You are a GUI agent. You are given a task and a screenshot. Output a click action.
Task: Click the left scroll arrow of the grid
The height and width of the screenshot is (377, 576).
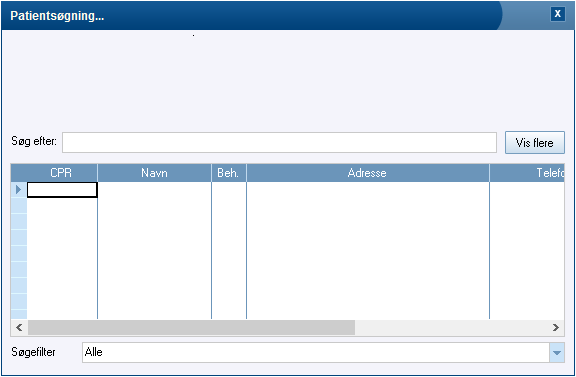coord(19,327)
